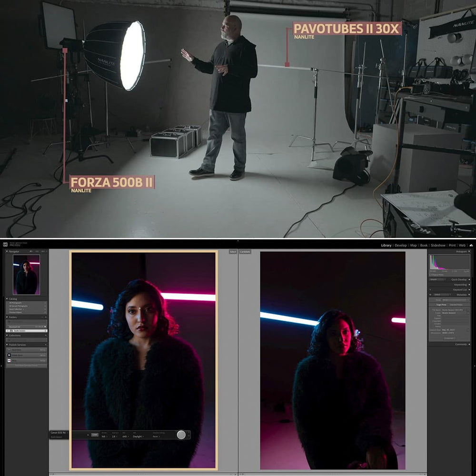Image resolution: width=476 pixels, height=476 pixels.
Task: Click the Adobe Stock publish service icon
Action: tap(9, 355)
